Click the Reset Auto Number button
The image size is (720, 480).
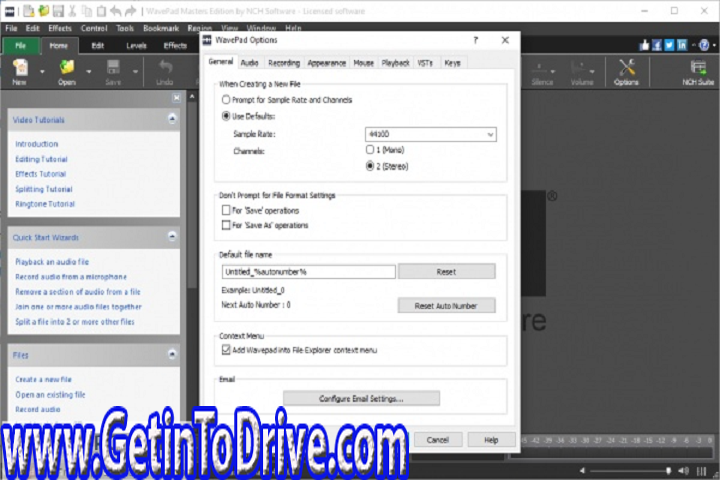(x=446, y=305)
